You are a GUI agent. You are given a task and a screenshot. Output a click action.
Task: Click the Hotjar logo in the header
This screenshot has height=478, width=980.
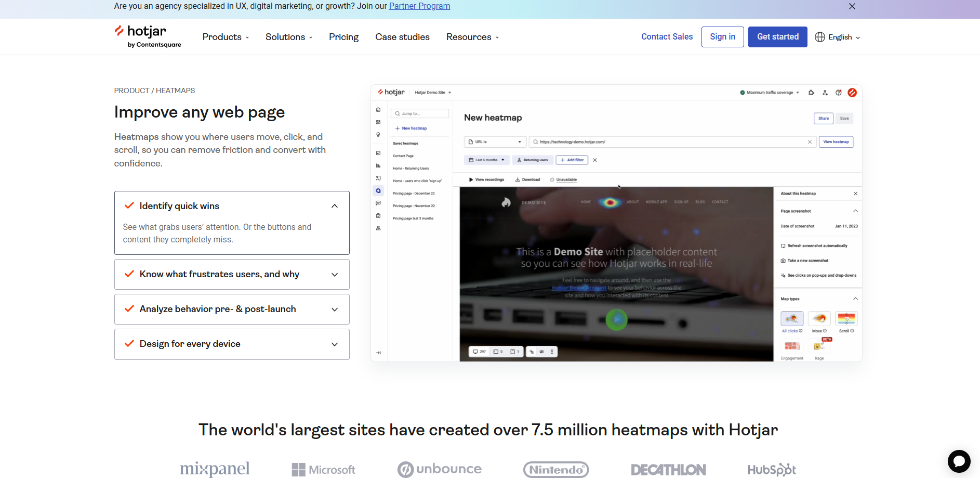148,36
